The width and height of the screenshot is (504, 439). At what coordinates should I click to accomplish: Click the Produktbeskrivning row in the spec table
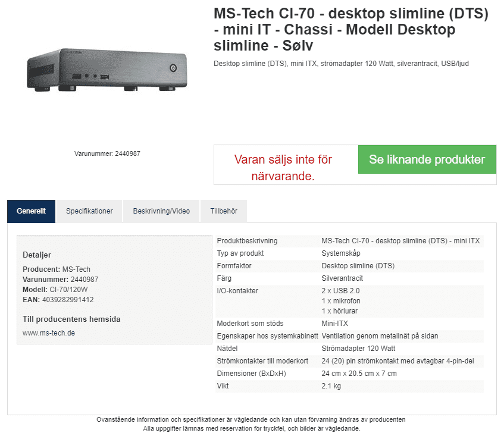[x=349, y=241]
